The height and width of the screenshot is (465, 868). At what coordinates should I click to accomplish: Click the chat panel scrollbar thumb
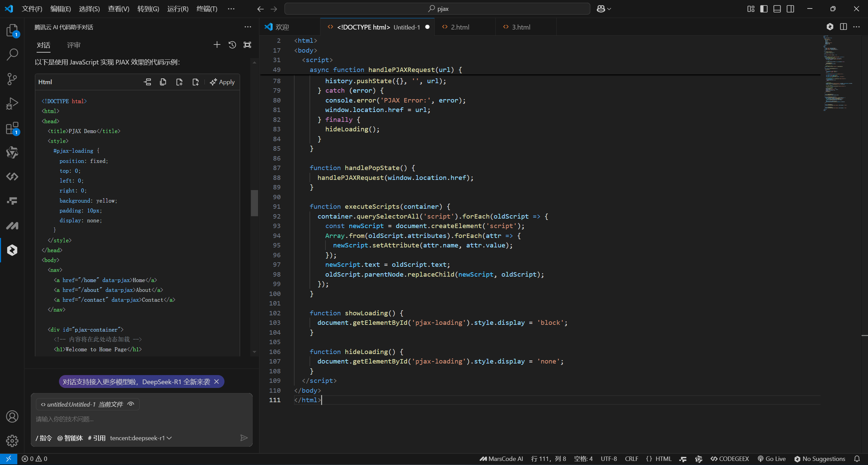click(254, 203)
